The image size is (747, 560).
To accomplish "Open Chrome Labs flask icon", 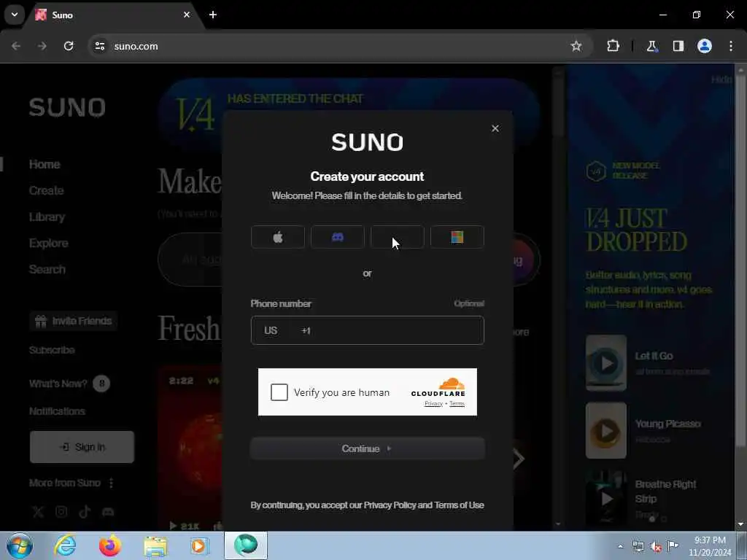I will click(x=651, y=46).
